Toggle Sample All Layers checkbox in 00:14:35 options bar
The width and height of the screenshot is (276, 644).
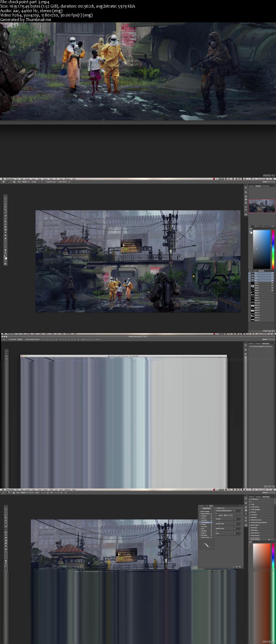pos(46,182)
